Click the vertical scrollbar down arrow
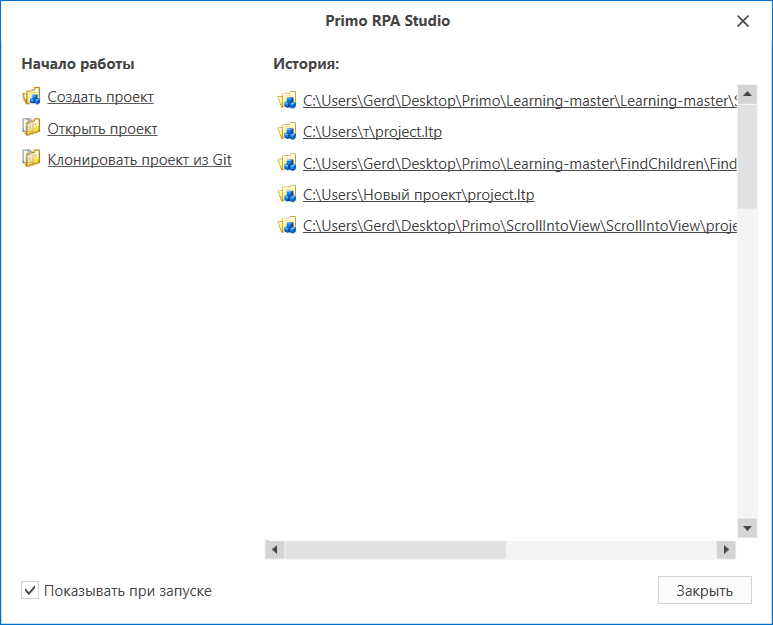Viewport: 773px width, 625px height. coord(747,528)
